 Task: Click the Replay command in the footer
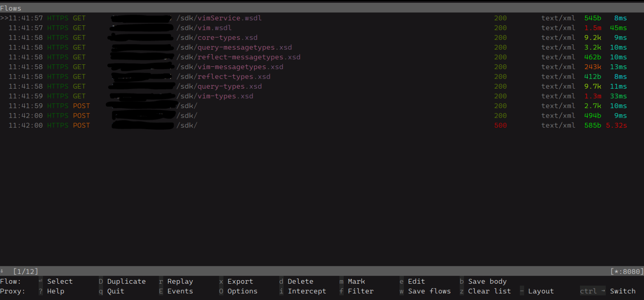[x=180, y=281]
